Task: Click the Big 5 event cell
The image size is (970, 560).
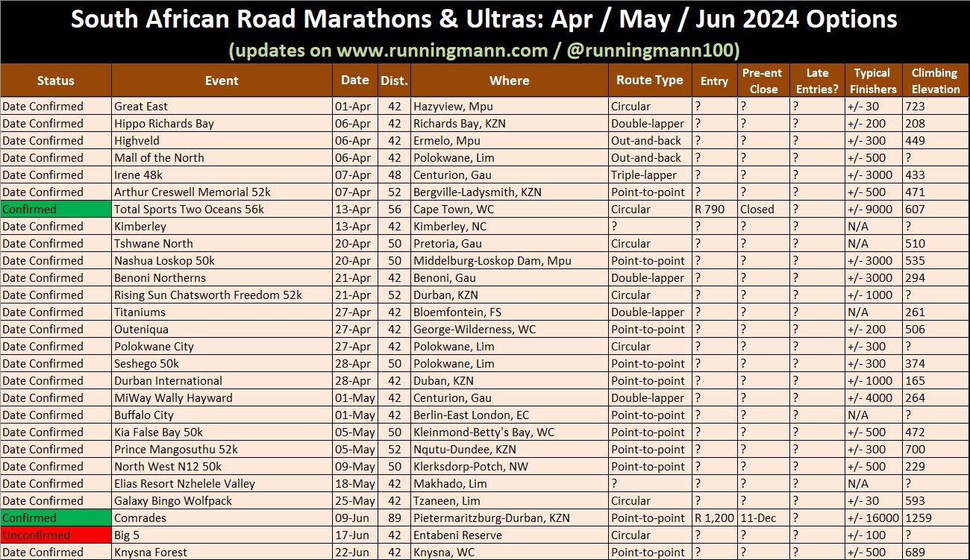Action: [222, 535]
